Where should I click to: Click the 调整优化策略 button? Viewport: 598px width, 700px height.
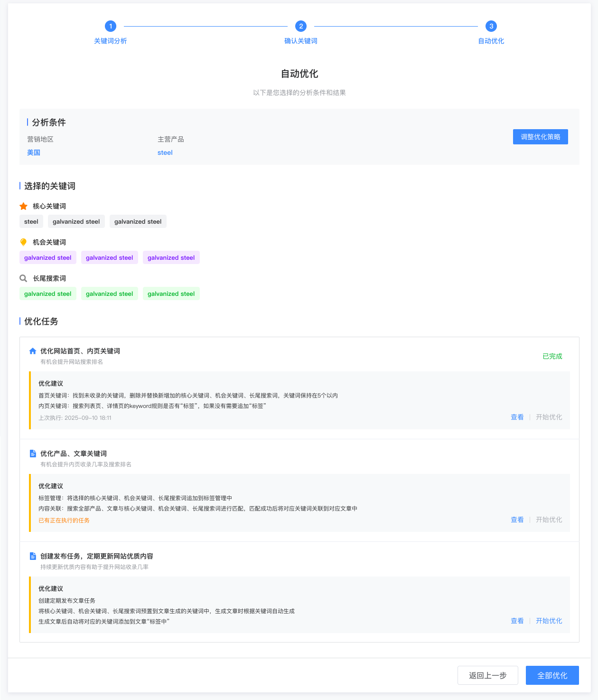[540, 137]
